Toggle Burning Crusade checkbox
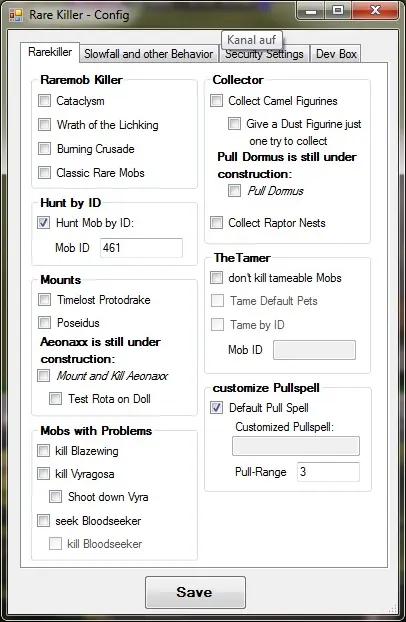Image resolution: width=406 pixels, height=622 pixels. pyautogui.click(x=44, y=149)
